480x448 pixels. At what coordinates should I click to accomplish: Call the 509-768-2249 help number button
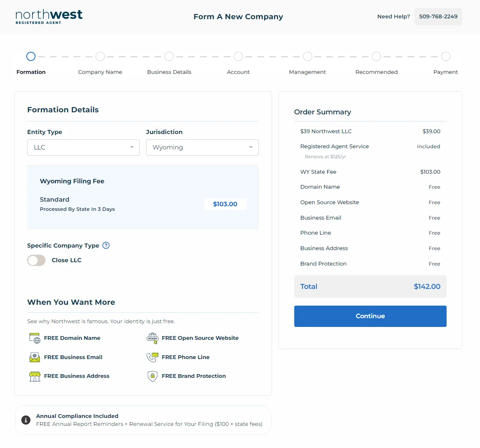tap(438, 17)
